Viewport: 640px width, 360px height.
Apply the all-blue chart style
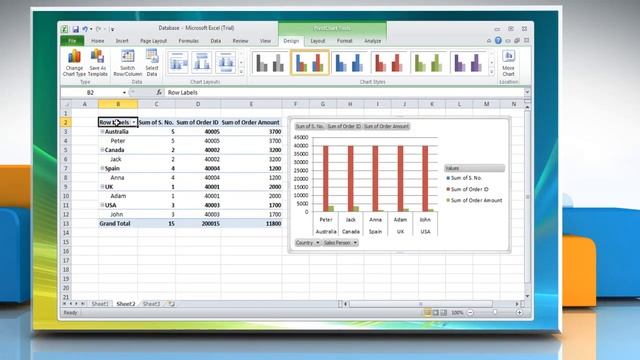coord(349,63)
